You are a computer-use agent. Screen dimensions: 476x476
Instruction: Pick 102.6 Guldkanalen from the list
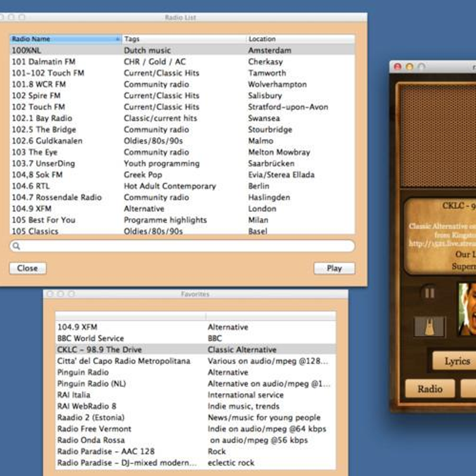pyautogui.click(x=182, y=141)
